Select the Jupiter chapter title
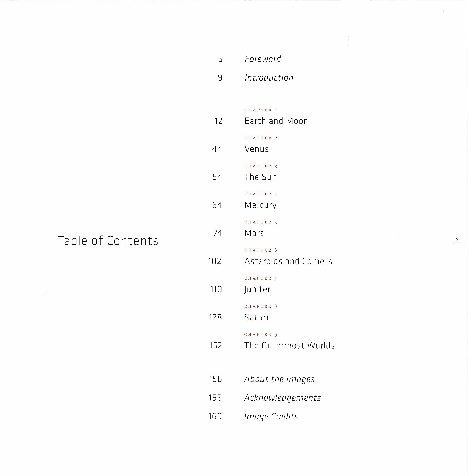Viewport: 468px width, 476px height. click(x=257, y=289)
